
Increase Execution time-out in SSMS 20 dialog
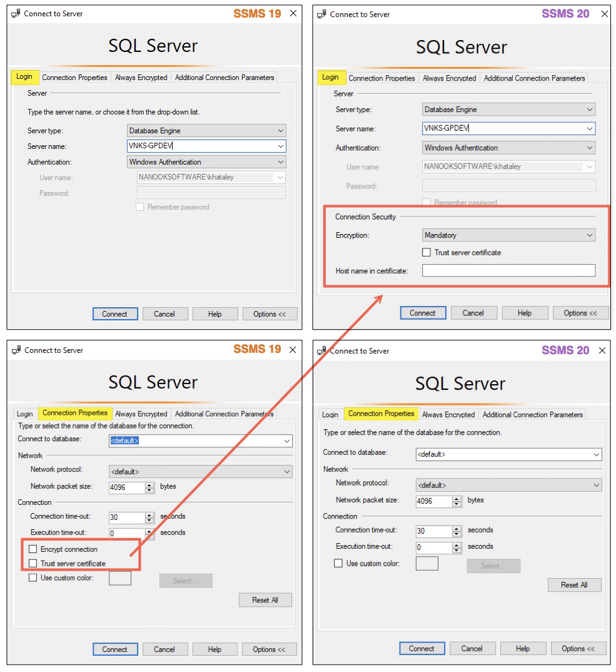[x=457, y=545]
